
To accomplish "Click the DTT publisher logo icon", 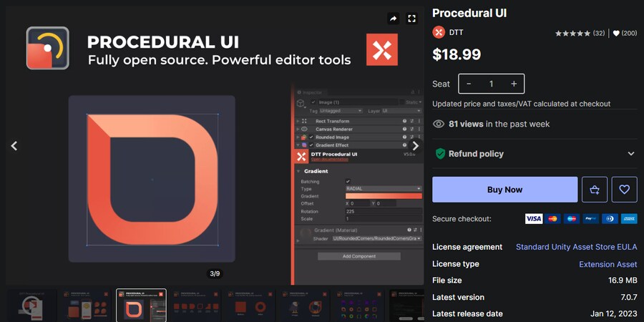I will click(x=439, y=32).
